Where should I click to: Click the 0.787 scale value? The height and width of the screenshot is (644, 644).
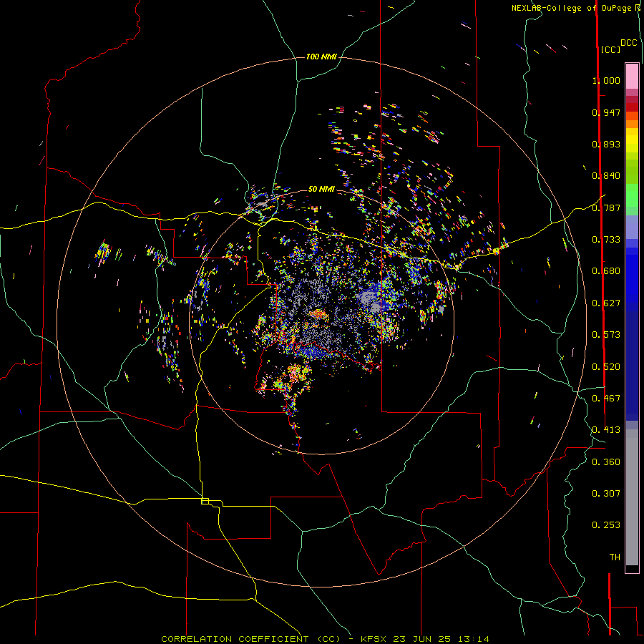coord(606,208)
